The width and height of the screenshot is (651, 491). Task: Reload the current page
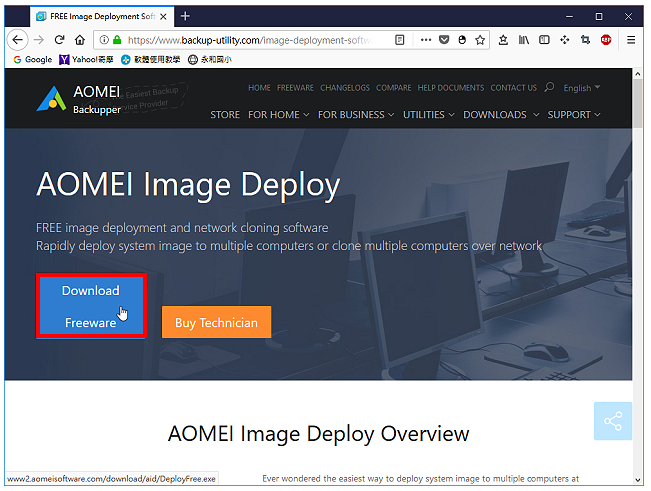[59, 40]
